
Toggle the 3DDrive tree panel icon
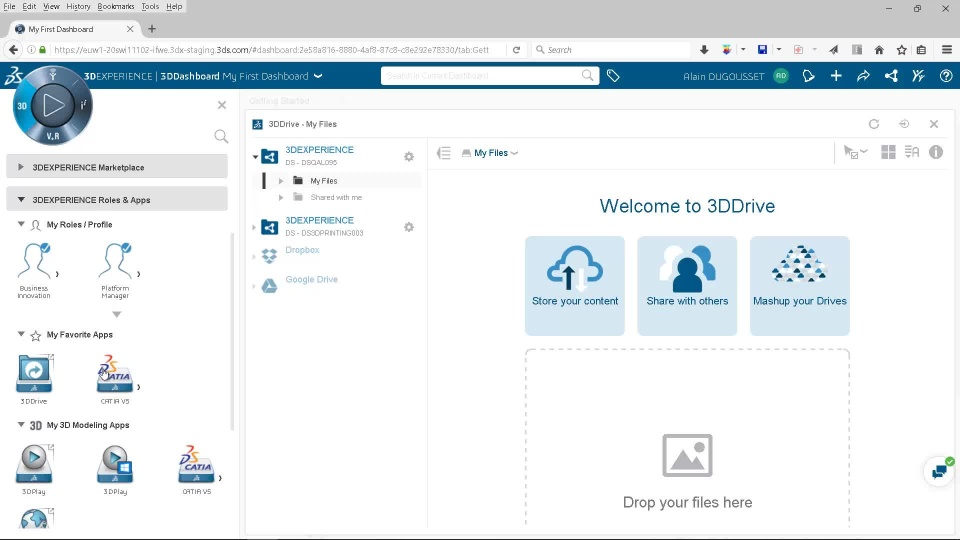click(x=444, y=152)
